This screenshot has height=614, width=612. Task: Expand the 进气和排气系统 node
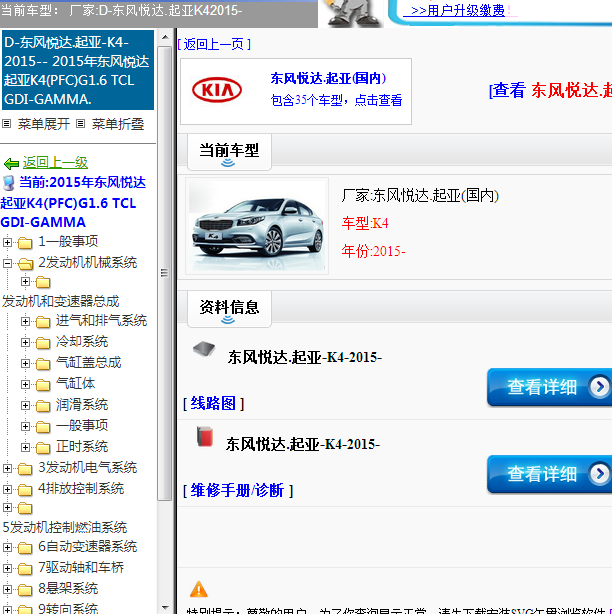pos(25,321)
